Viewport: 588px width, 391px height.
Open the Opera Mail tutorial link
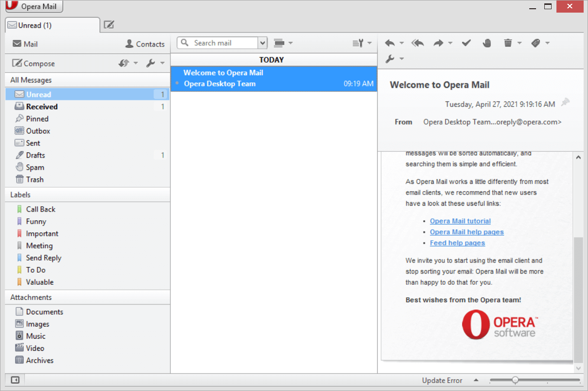pyautogui.click(x=460, y=221)
